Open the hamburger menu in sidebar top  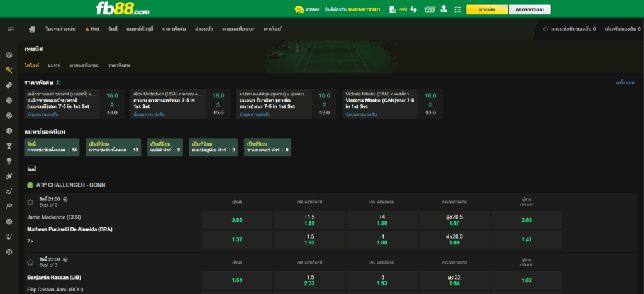click(x=11, y=29)
